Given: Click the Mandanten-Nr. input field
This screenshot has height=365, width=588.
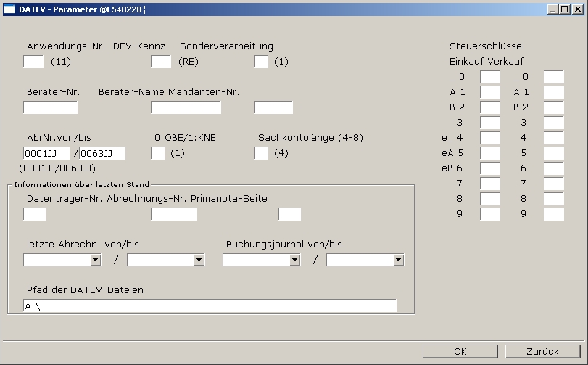Looking at the screenshot, I should tap(273, 107).
